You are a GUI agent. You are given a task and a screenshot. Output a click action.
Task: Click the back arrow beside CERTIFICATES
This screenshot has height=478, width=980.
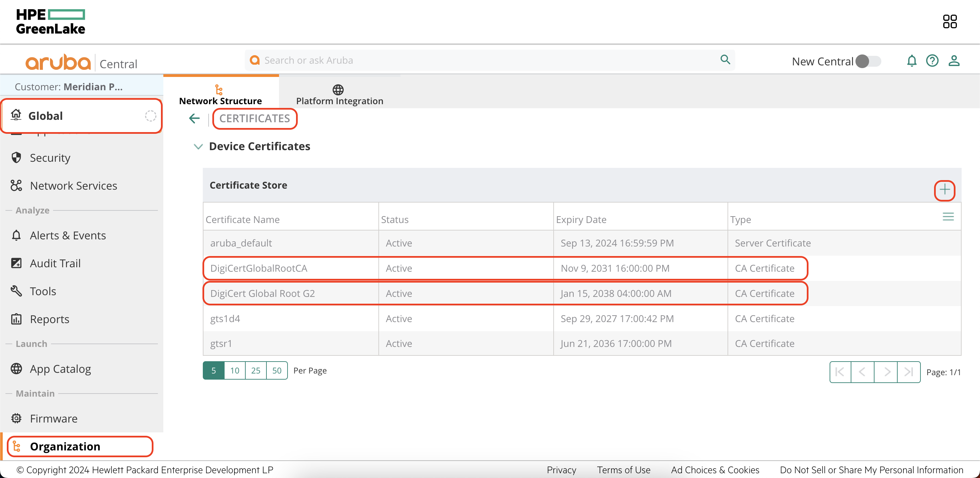click(194, 119)
